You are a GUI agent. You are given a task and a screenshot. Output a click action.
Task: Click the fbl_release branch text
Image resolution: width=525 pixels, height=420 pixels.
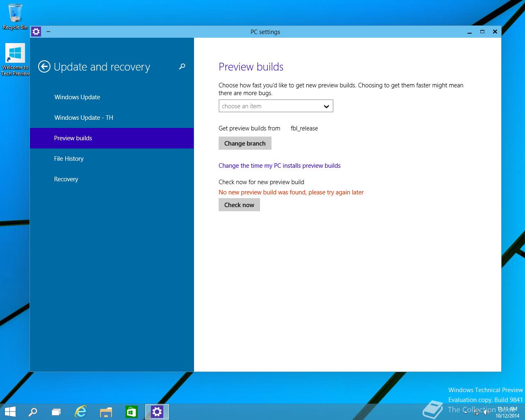coord(304,128)
